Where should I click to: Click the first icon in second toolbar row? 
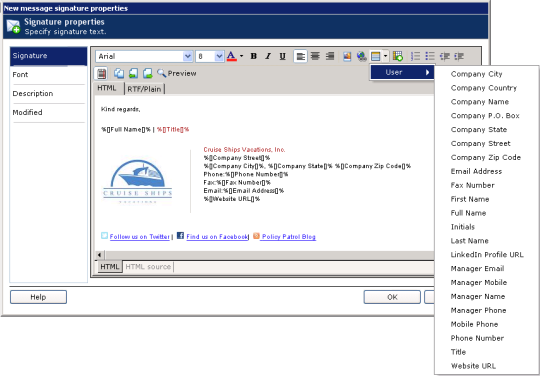tap(102, 73)
